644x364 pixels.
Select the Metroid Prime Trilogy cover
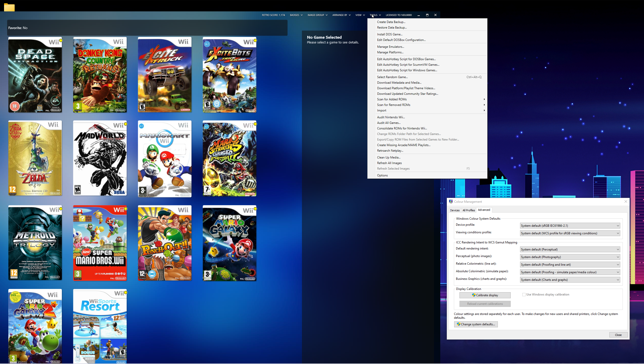pos(35,243)
